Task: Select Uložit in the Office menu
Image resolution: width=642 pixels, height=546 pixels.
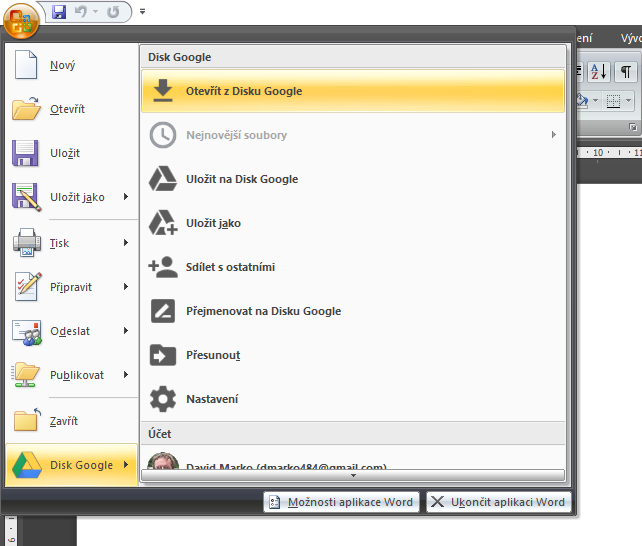Action: (72, 153)
